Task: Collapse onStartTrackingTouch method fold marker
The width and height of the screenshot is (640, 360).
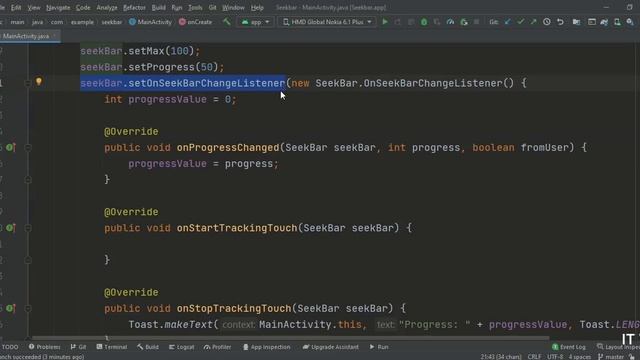Action: point(28,228)
